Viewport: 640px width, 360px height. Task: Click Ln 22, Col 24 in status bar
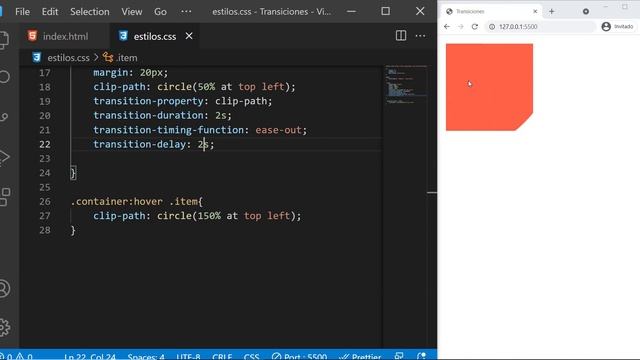pos(90,356)
